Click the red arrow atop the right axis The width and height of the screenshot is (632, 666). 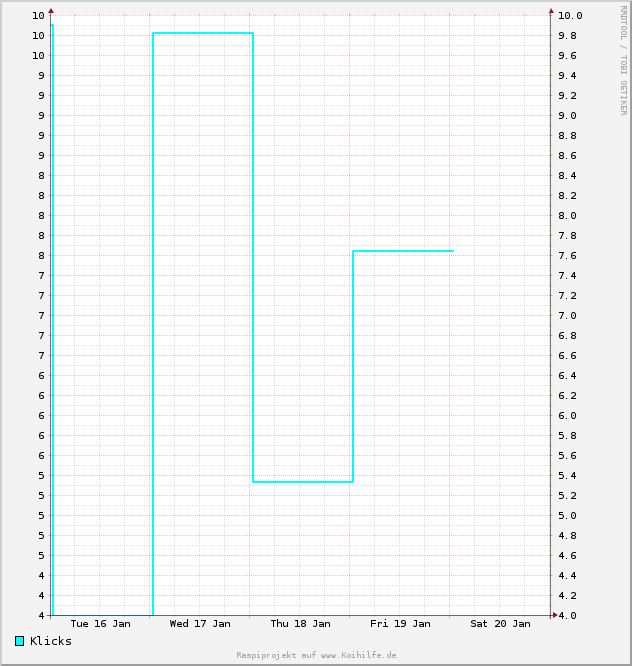tap(551, 11)
